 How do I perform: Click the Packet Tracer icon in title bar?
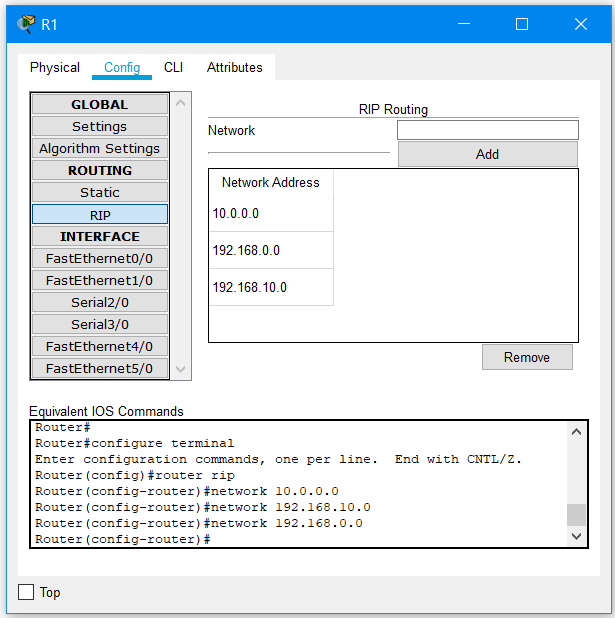(x=26, y=23)
